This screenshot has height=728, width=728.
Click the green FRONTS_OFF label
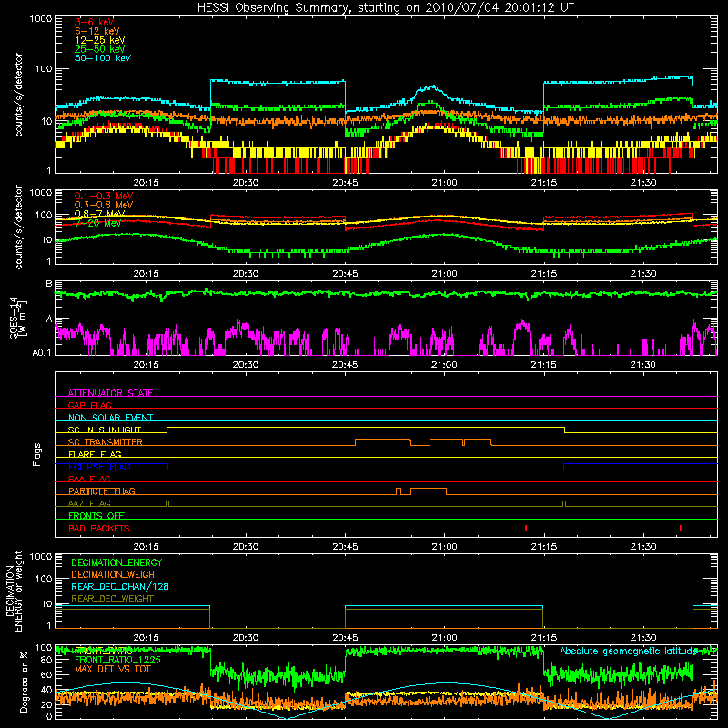point(96,516)
